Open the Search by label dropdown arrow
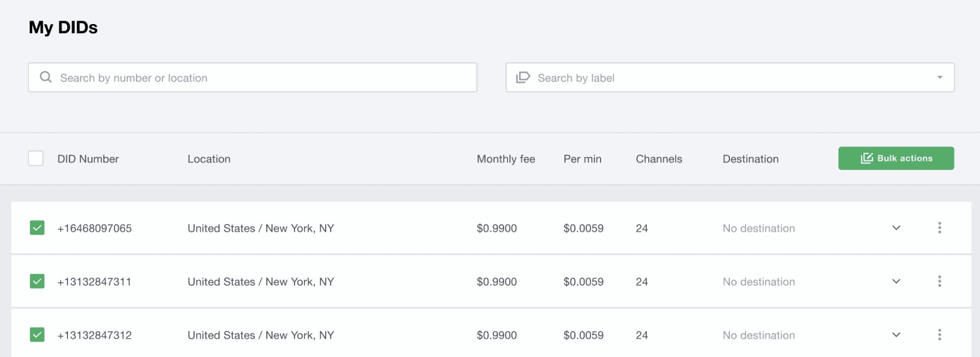The height and width of the screenshot is (357, 980). point(939,77)
